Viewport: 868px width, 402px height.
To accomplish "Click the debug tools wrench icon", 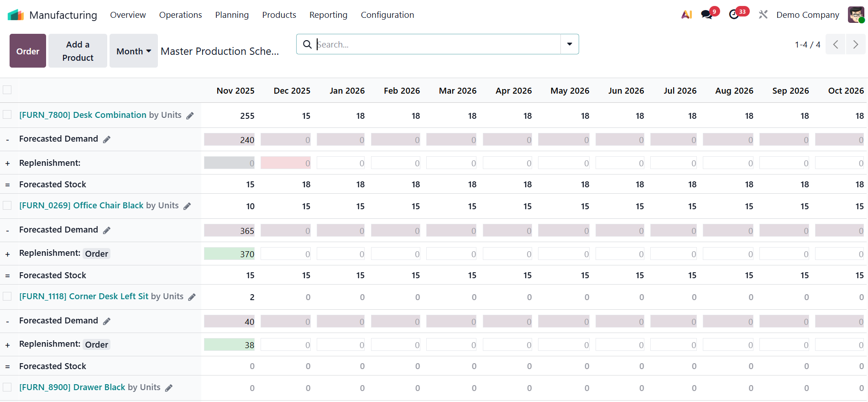I will pos(763,15).
